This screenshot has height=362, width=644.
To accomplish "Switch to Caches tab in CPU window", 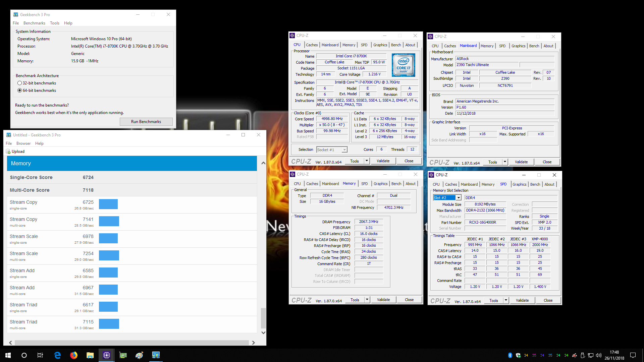I will click(312, 45).
